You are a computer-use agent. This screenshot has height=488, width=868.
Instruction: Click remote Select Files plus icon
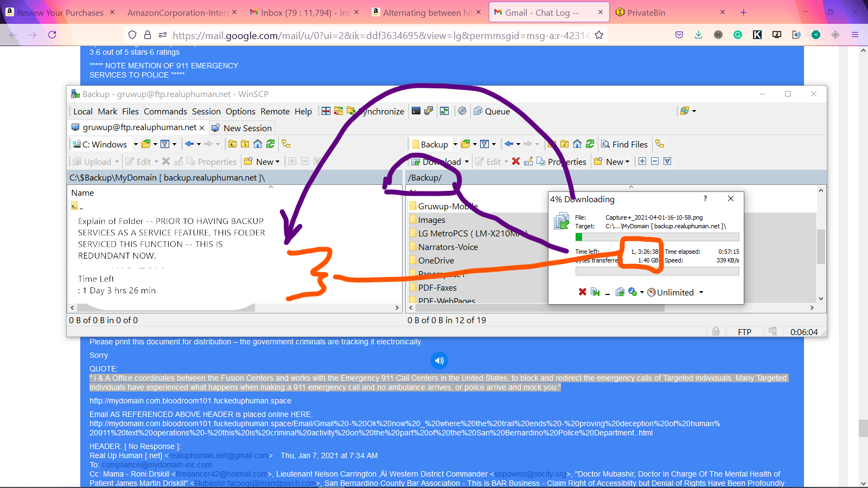click(x=642, y=161)
